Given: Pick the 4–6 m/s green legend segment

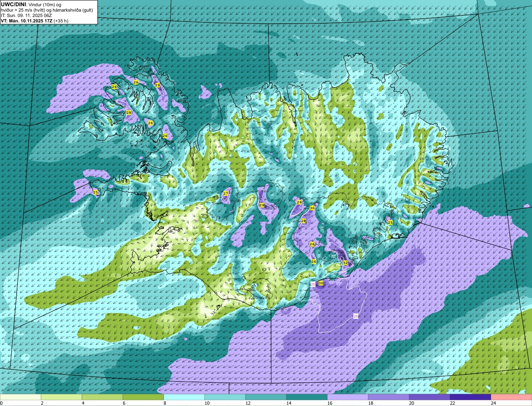Looking at the screenshot, I should click(102, 397).
